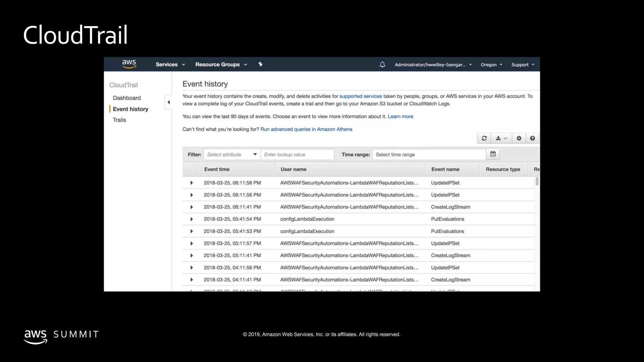
Task: Click configLambdaExecution at 05:41:54 PM
Action: (307, 219)
